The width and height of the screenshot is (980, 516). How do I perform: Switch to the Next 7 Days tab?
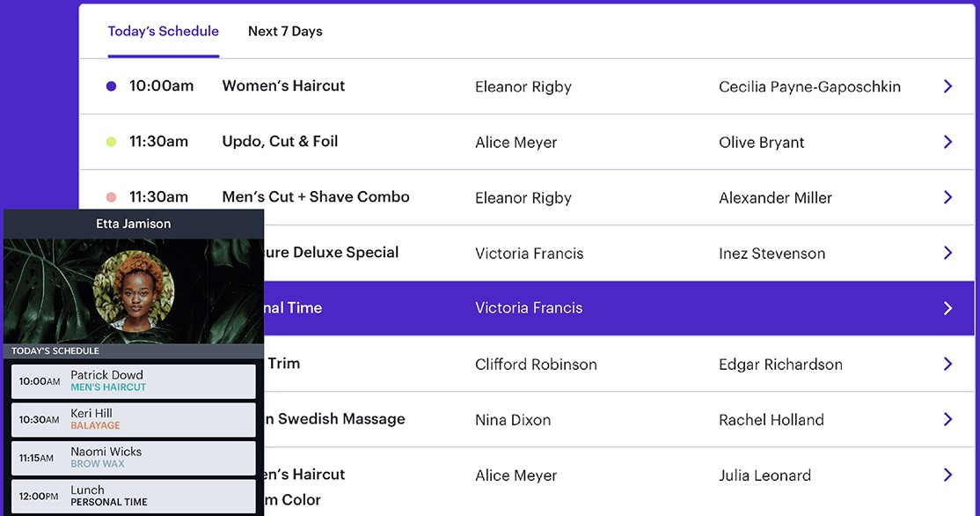pyautogui.click(x=285, y=32)
